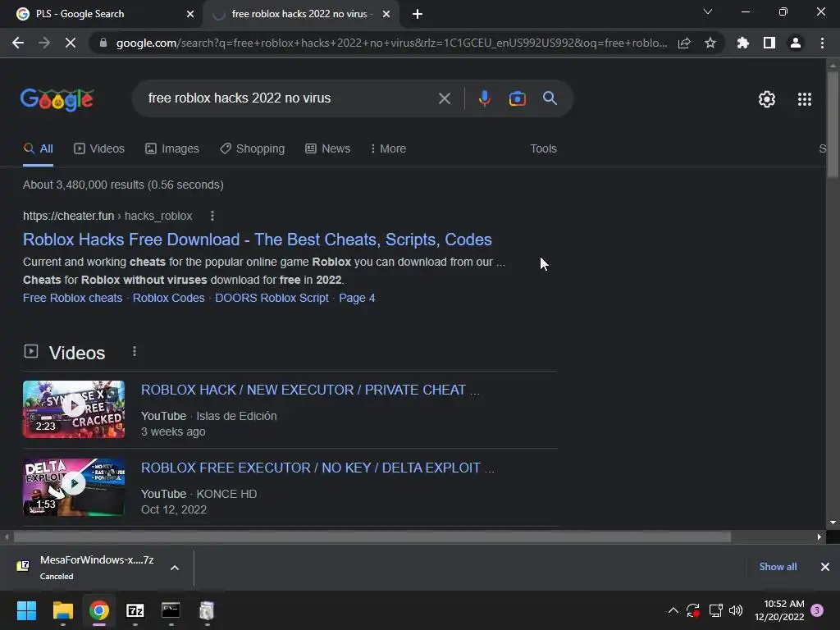This screenshot has width=840, height=630.
Task: Show all downloads
Action: pos(778,567)
